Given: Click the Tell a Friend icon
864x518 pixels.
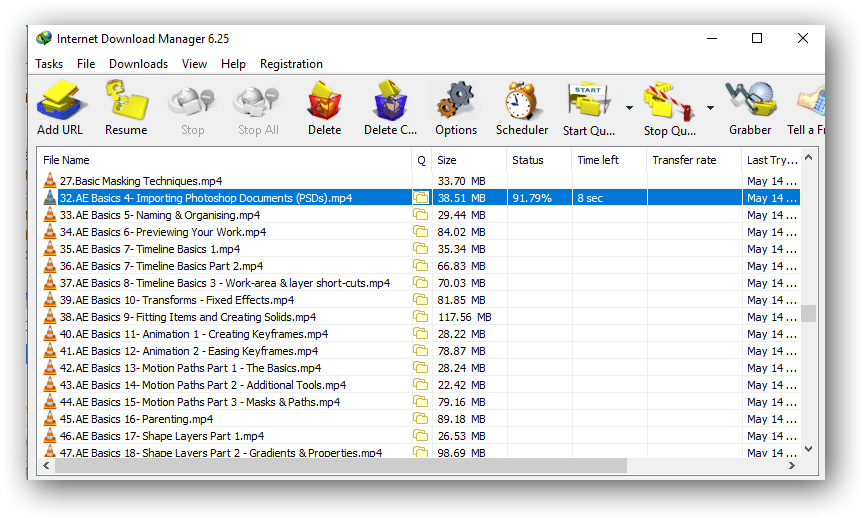Looking at the screenshot, I should pyautogui.click(x=811, y=102).
